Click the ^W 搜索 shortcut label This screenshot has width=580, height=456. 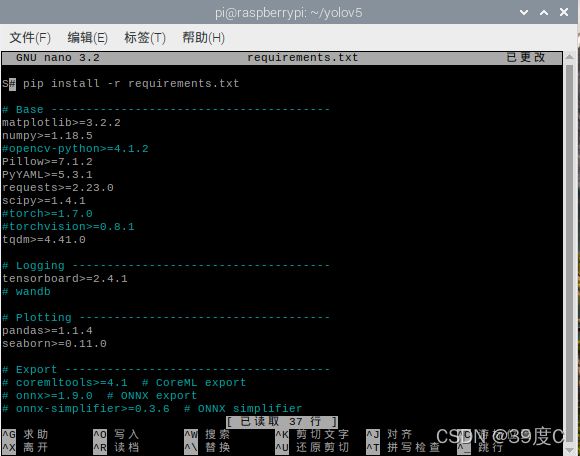click(x=207, y=435)
